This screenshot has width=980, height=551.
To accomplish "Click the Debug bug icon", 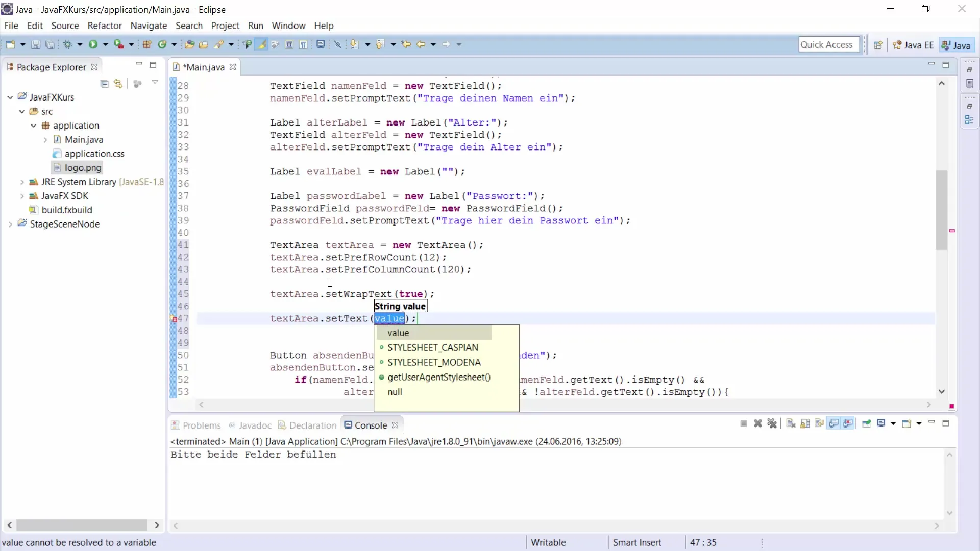I will tap(67, 44).
